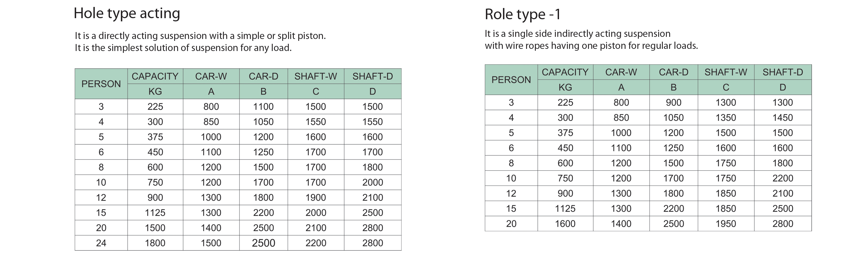Click SHAFT-W 2200 cell for 24 persons
This screenshot has width=868, height=259.
316,243
